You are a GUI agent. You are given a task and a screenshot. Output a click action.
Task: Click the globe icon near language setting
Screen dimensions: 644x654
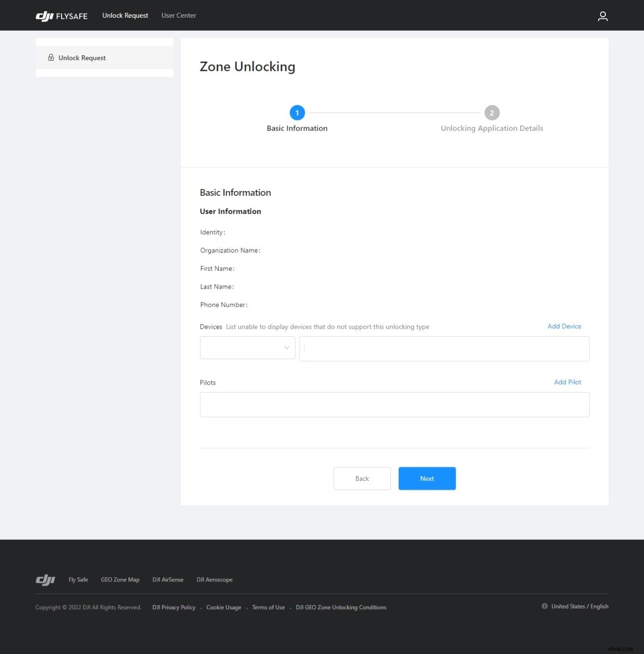pos(544,606)
